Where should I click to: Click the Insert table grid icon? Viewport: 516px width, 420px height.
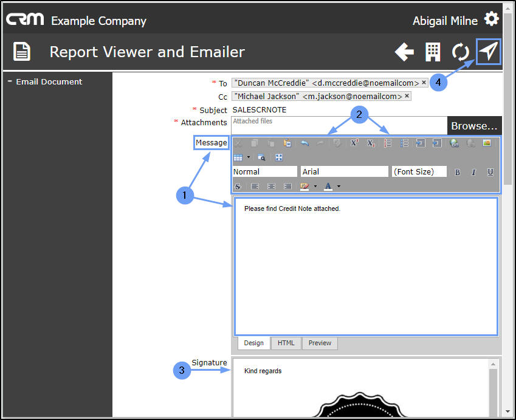tap(238, 157)
